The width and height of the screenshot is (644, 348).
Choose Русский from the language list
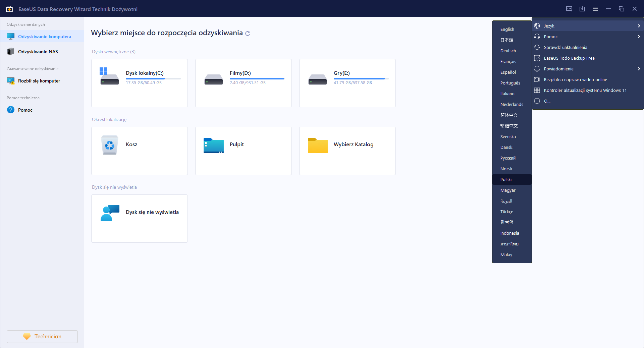pos(512,158)
